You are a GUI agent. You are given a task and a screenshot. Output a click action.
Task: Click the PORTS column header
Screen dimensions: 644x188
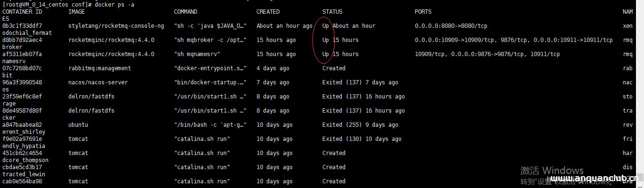click(423, 12)
